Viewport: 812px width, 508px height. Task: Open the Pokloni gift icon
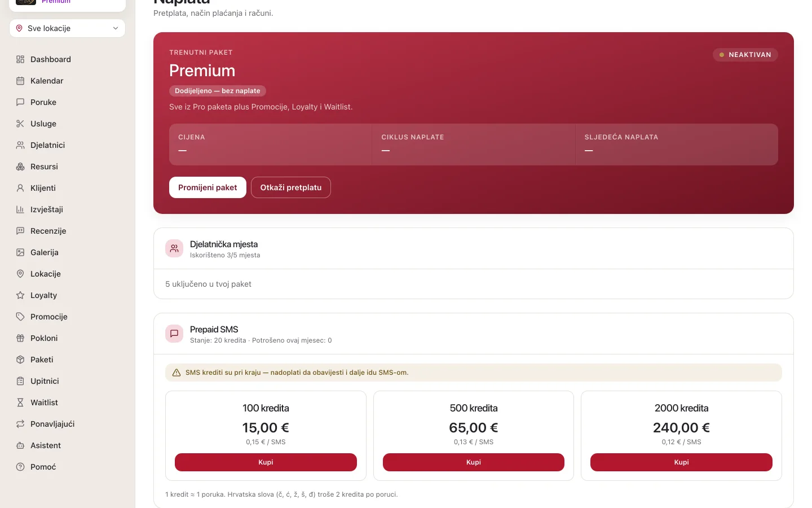tap(20, 338)
